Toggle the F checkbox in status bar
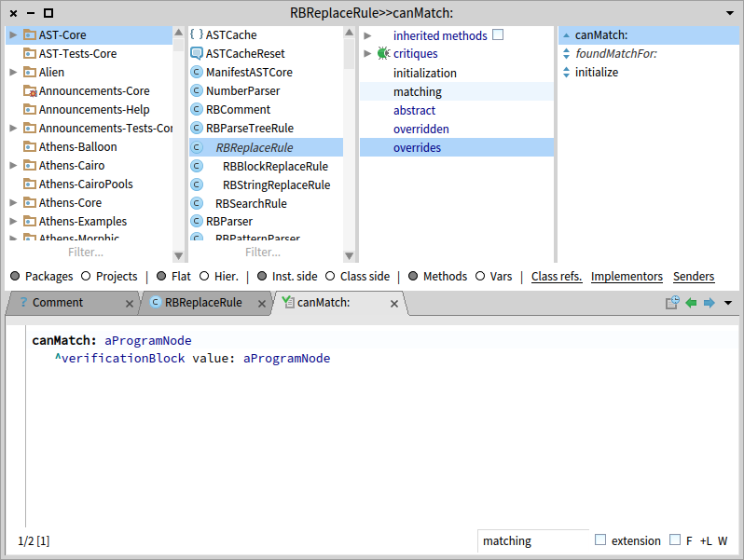 pyautogui.click(x=675, y=540)
